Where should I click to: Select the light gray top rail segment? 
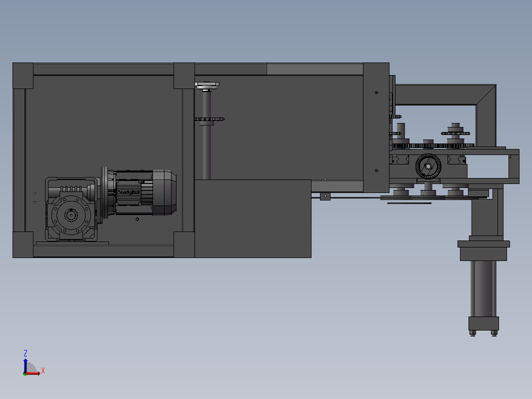pyautogui.click(x=315, y=69)
